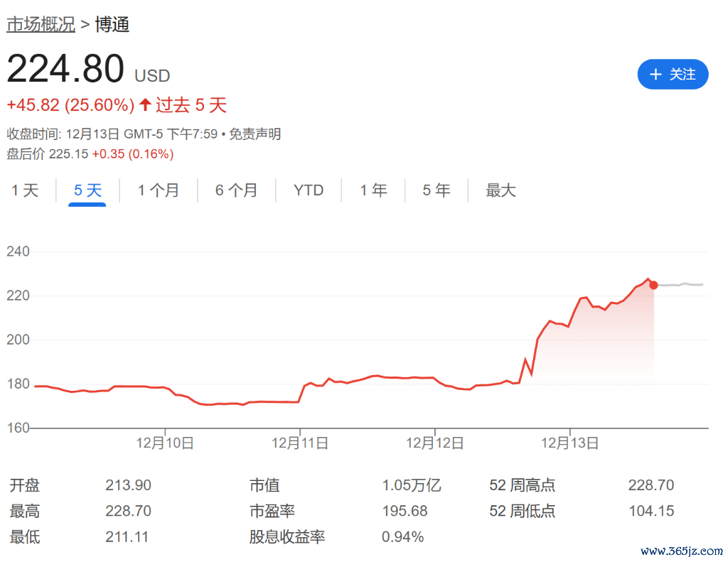Click the 160 y-axis label

[18, 428]
